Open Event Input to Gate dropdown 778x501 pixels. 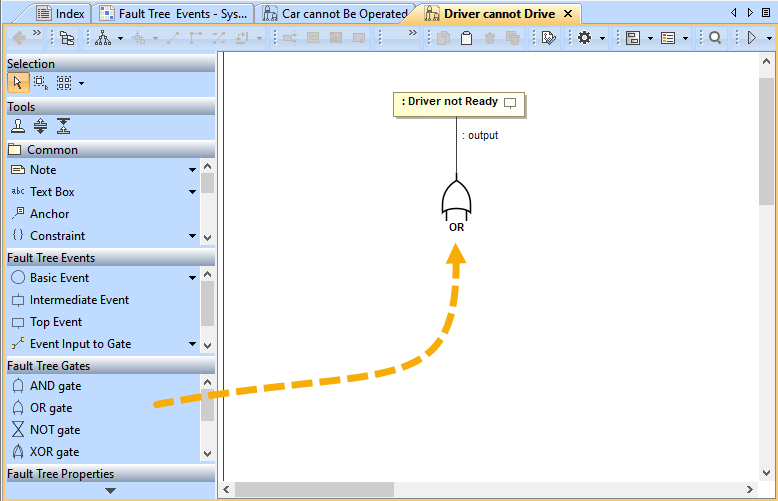(x=193, y=344)
